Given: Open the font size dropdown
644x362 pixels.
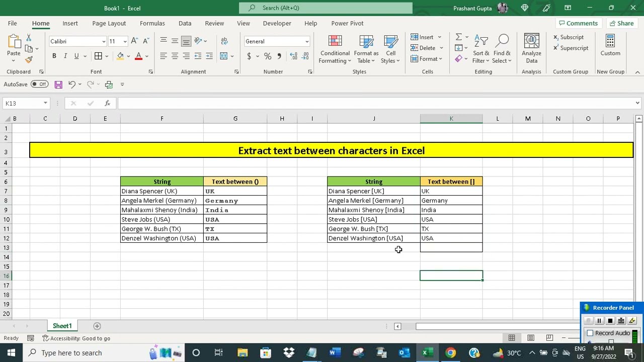Looking at the screenshot, I should [125, 41].
